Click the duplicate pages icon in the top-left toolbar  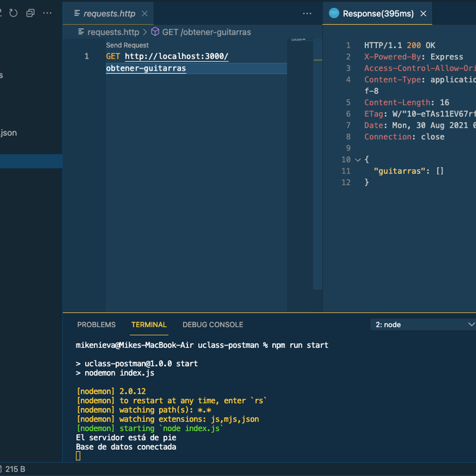31,13
